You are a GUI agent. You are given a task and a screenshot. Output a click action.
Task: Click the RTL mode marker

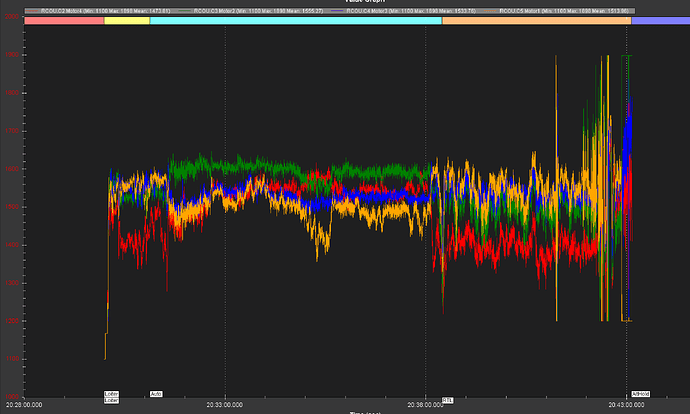446,399
